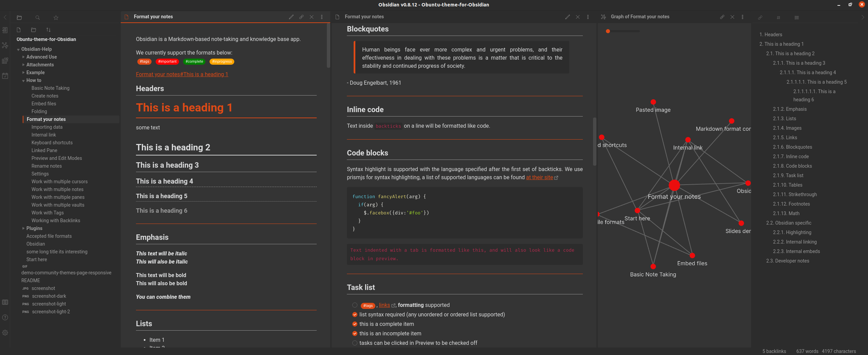Image resolution: width=868 pixels, height=355 pixels.
Task: Click the preview pane vertical scrollbar
Action: pos(594,142)
